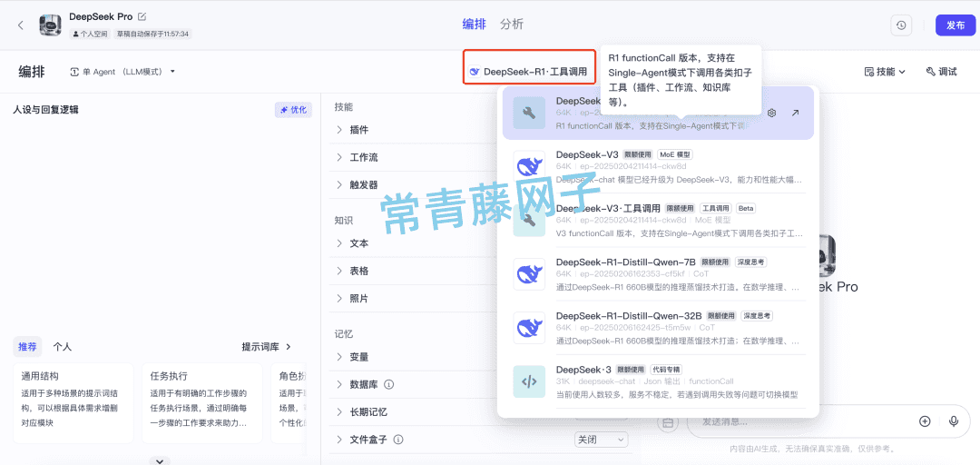Open settings gear for selected R1 model
The width and height of the screenshot is (980, 465).
tap(772, 113)
